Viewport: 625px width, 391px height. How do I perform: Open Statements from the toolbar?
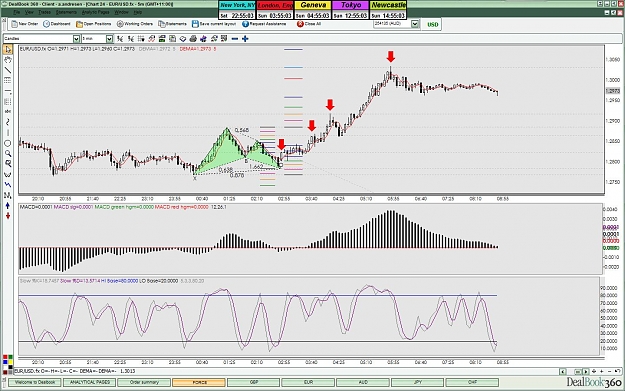(173, 24)
